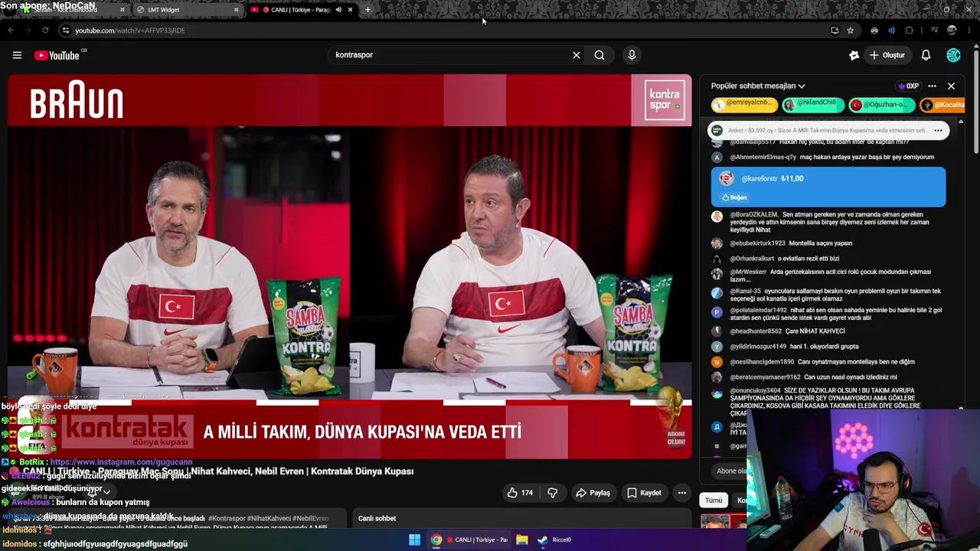Like the @kareforstr ₺11,00 super chat
980x551 pixels.
pos(734,197)
